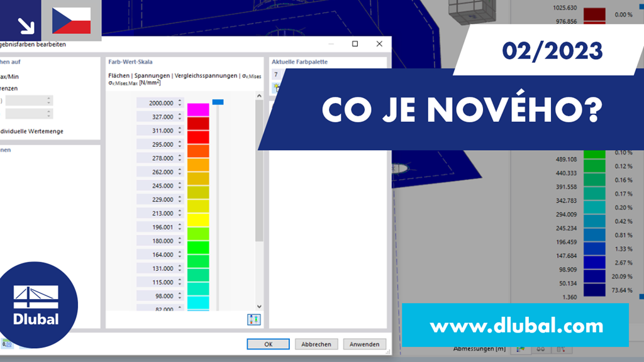Image resolution: width=644 pixels, height=362 pixels.
Task: Adjust the stepper next to 278.000
Action: click(x=180, y=158)
